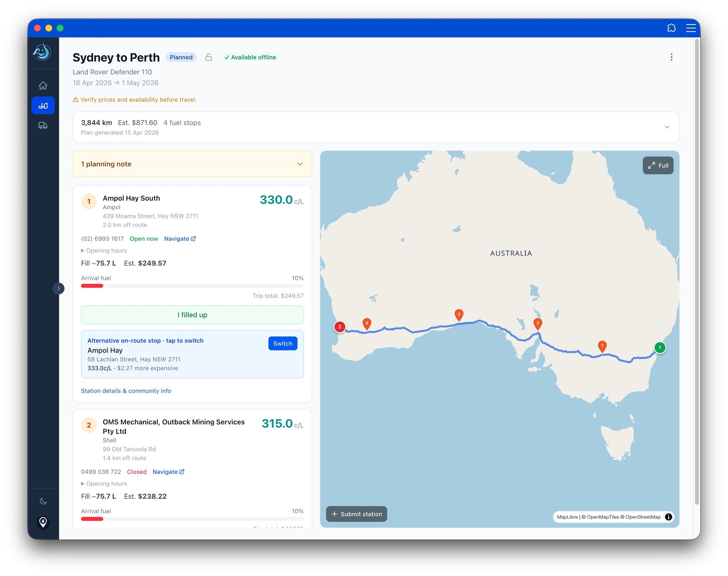Click the lock icon beside the Planned badge
This screenshot has height=576, width=728.
[208, 57]
